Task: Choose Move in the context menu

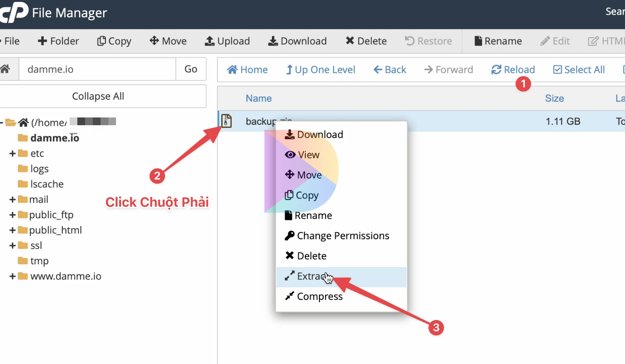Action: click(x=341, y=175)
